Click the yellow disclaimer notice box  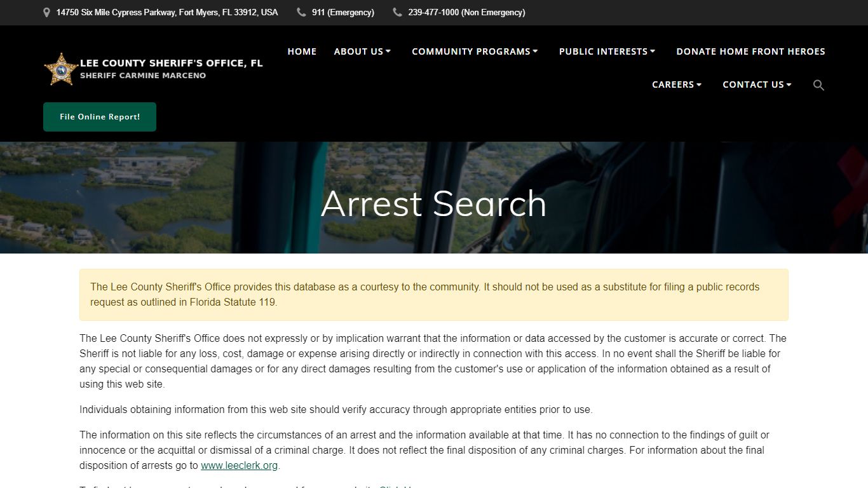click(434, 295)
